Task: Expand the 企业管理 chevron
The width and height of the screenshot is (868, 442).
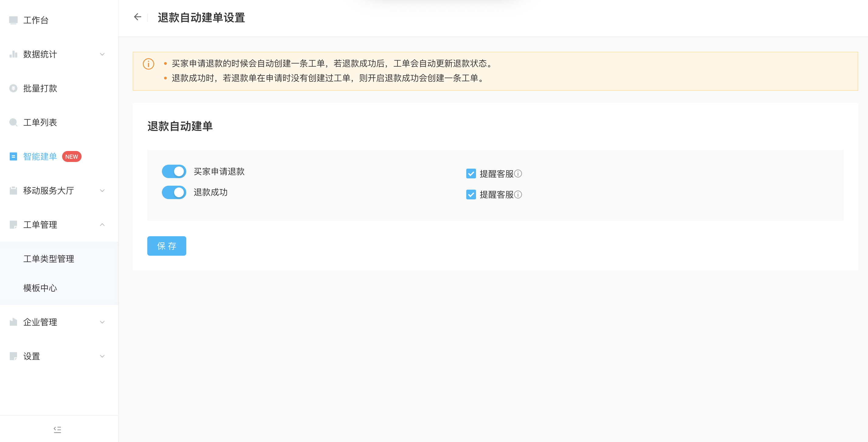Action: pyautogui.click(x=103, y=322)
